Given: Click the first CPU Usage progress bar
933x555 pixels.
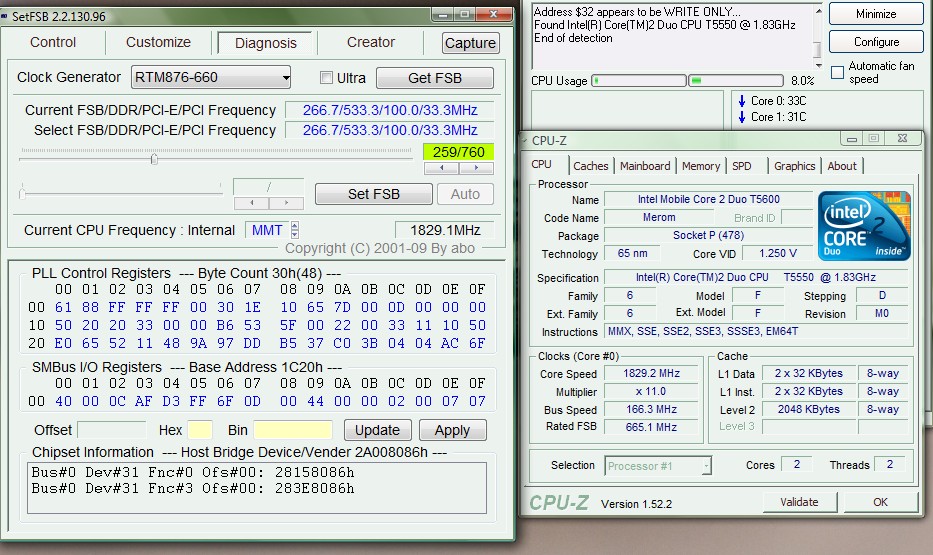Looking at the screenshot, I should [638, 80].
